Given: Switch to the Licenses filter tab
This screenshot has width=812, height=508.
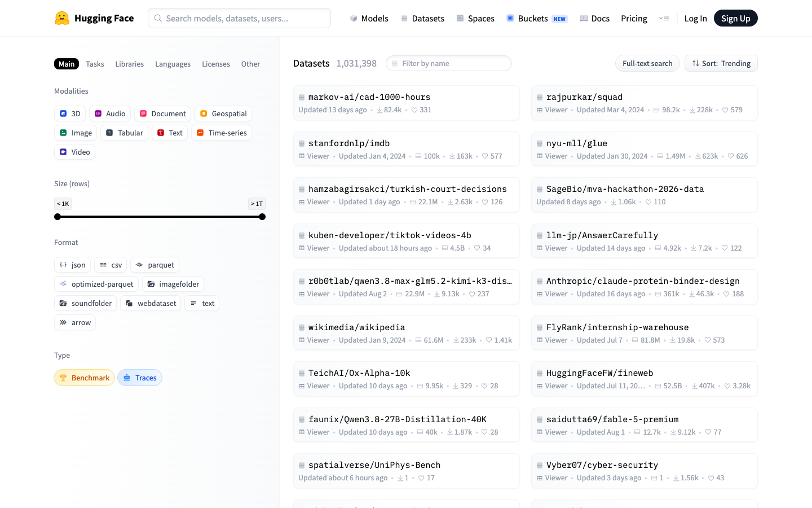Looking at the screenshot, I should [216, 64].
